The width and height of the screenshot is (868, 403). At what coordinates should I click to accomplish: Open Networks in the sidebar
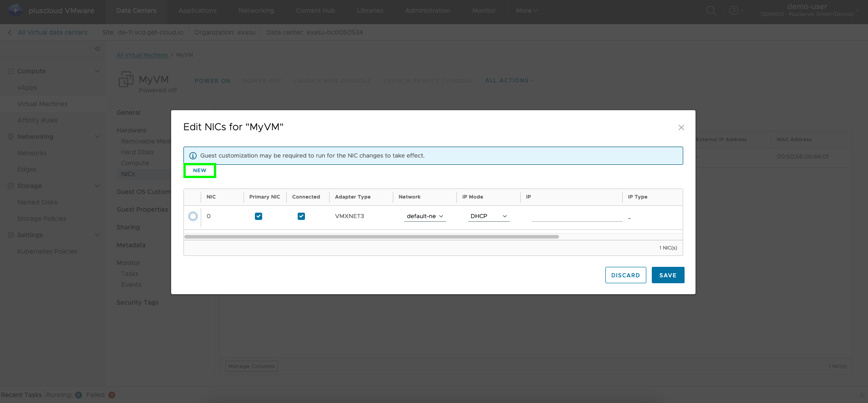[32, 153]
